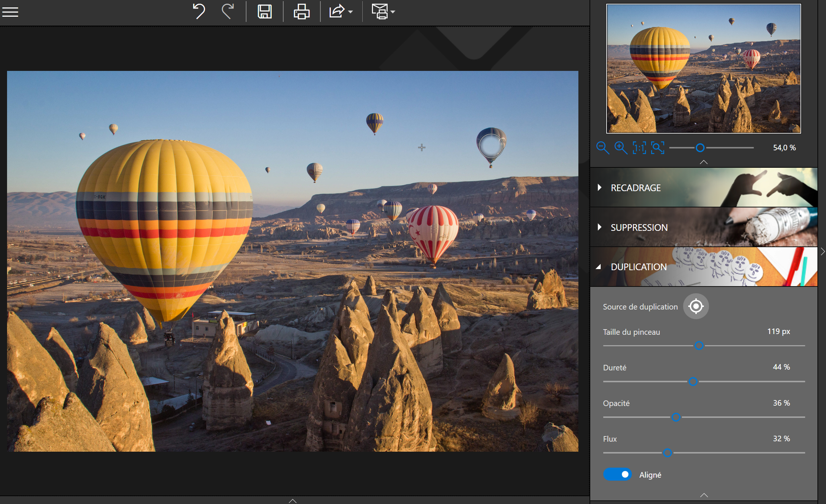Open the email send dropdown arrow

(393, 12)
